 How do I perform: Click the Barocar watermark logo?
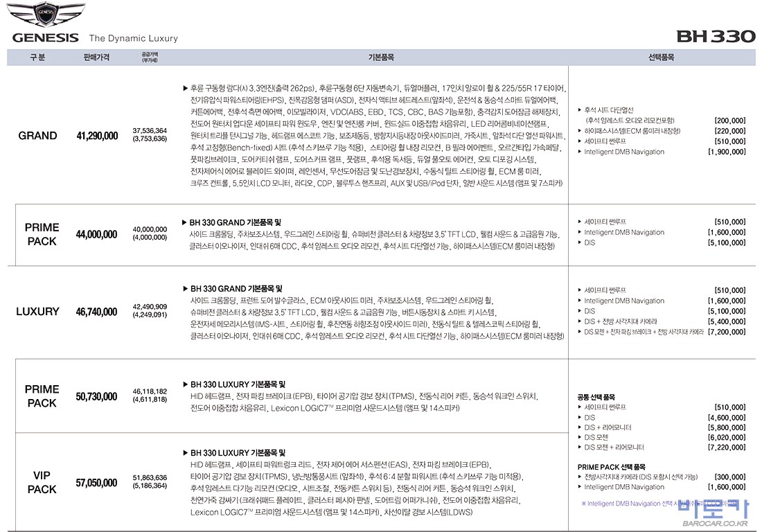714,509
